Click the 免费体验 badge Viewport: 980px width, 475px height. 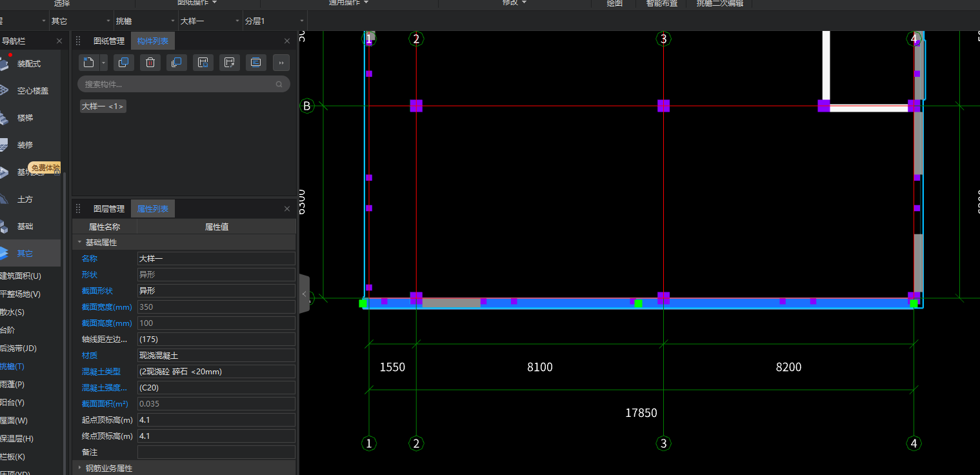[x=45, y=168]
